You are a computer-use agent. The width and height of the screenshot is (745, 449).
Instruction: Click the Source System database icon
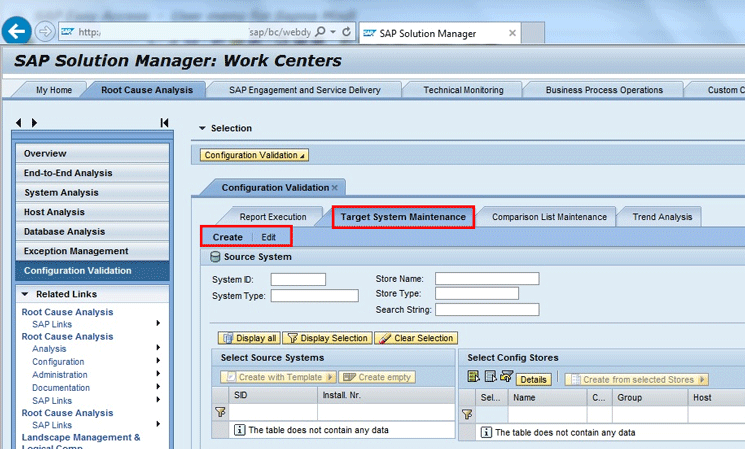pos(215,257)
